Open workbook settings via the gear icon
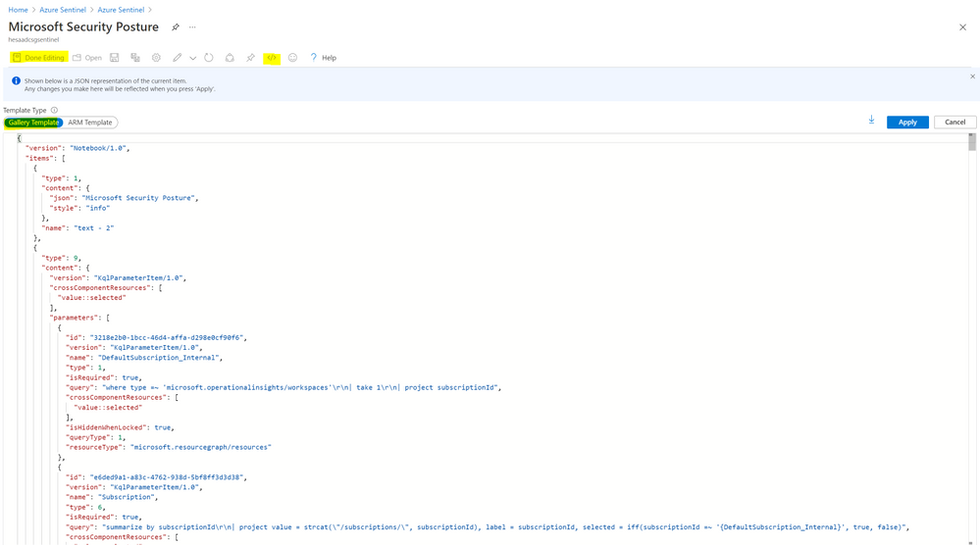This screenshot has height=545, width=980. (156, 58)
